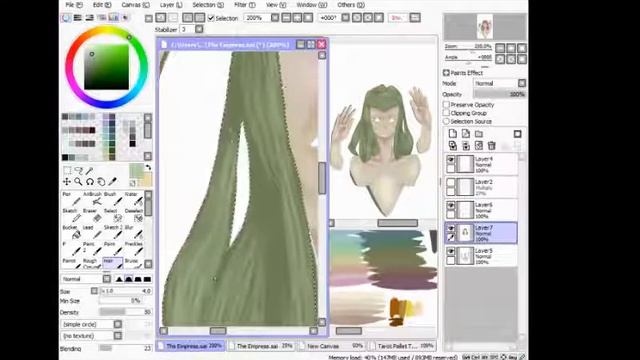Screen dimensions: 640x360
Task: Open the Stabilizer value dropdown
Action: 199,29
